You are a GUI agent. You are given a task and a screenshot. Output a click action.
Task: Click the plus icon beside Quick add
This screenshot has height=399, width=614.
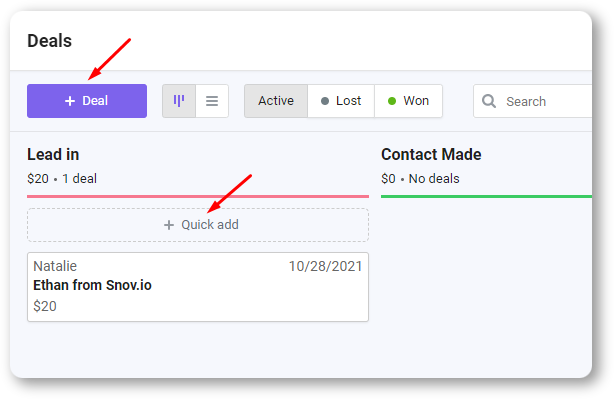point(169,225)
